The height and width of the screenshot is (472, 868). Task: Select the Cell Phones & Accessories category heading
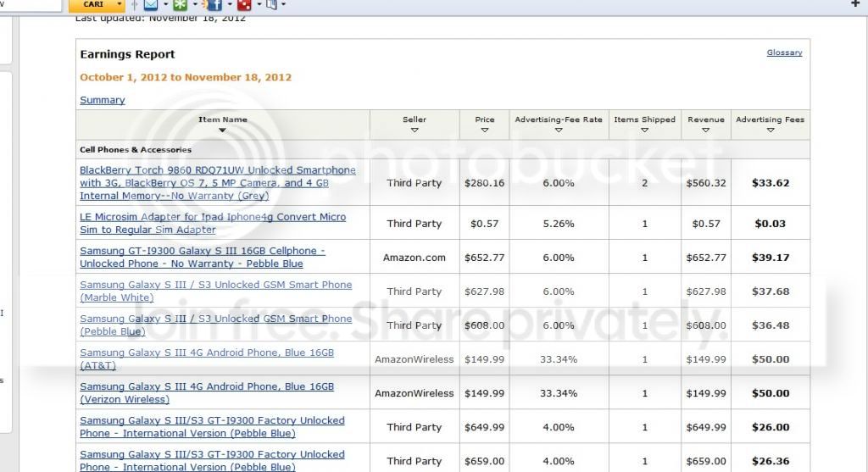click(x=136, y=149)
